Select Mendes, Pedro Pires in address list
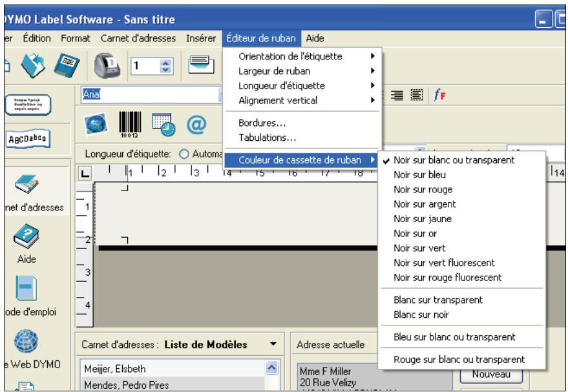 point(173,384)
